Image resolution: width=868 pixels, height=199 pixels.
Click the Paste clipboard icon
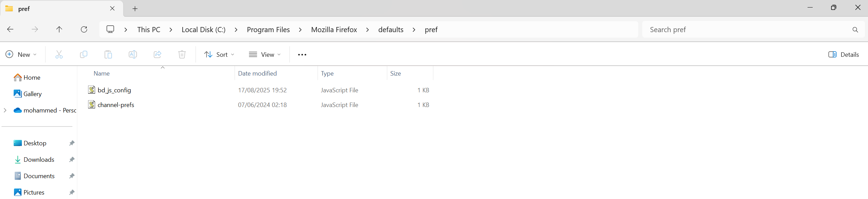108,54
